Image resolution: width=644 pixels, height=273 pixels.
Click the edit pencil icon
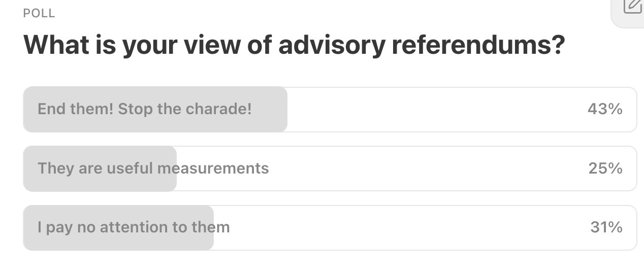point(633,6)
